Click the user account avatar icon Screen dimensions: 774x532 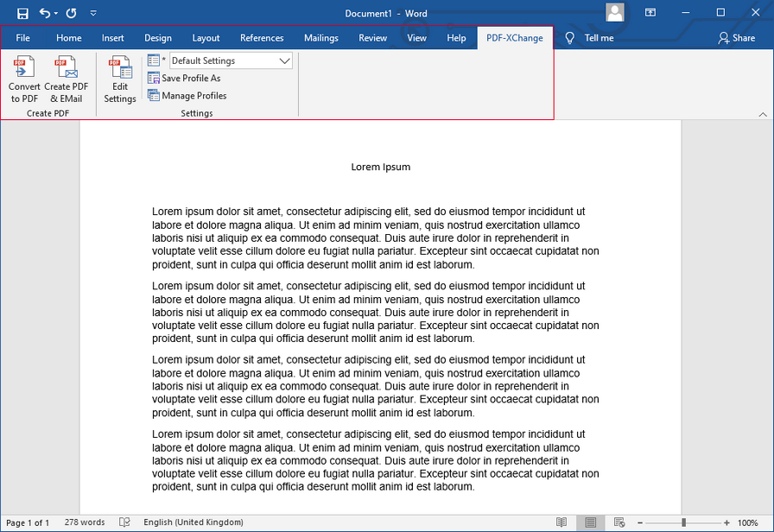615,12
